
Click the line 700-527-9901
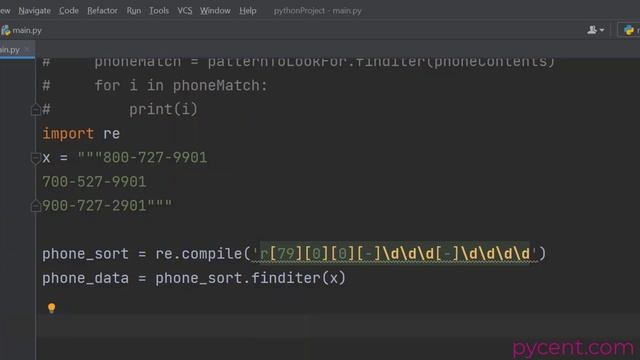(x=94, y=182)
